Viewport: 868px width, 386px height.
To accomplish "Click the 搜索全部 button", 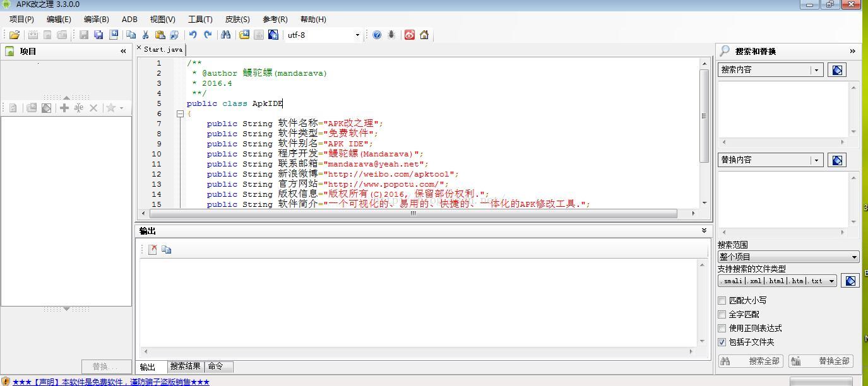I will pyautogui.click(x=751, y=361).
